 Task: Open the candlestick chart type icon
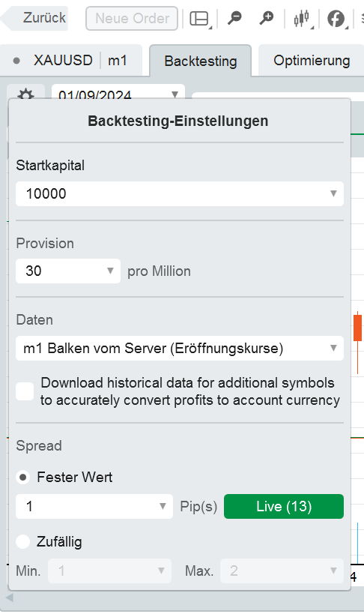click(301, 18)
